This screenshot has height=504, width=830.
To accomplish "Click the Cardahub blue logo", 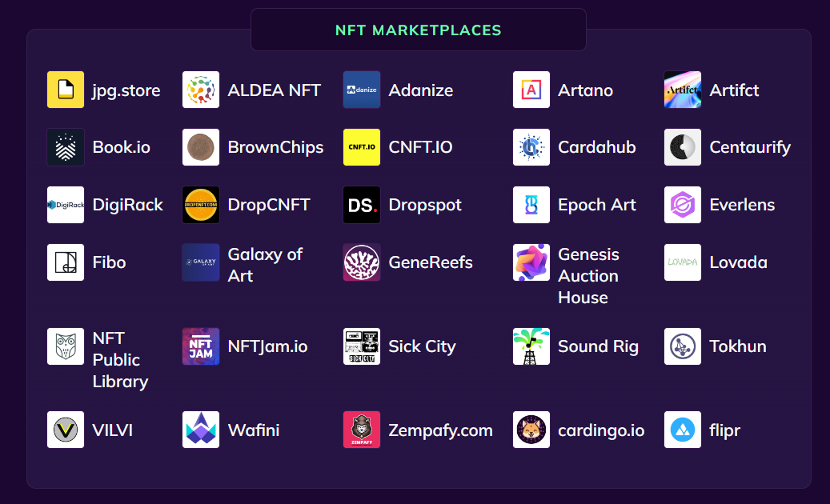I will pyautogui.click(x=531, y=147).
